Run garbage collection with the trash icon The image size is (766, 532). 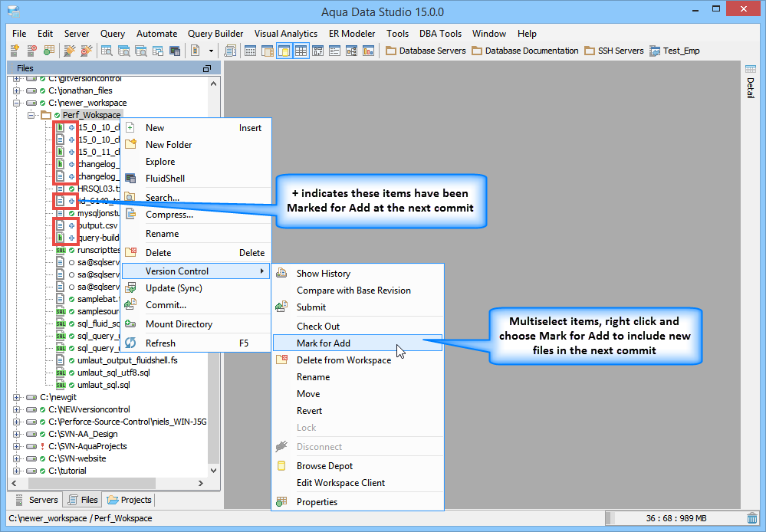point(752,518)
